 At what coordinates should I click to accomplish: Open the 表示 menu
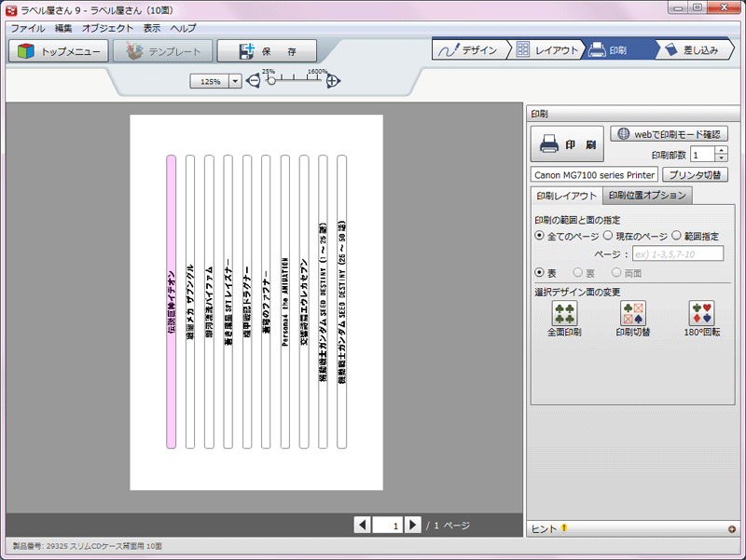(152, 28)
